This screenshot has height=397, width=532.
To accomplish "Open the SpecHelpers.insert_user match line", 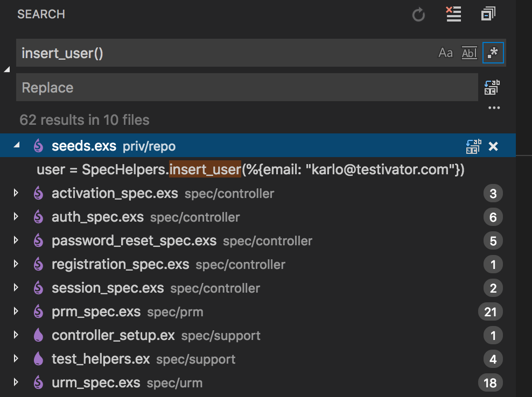I will click(x=250, y=169).
